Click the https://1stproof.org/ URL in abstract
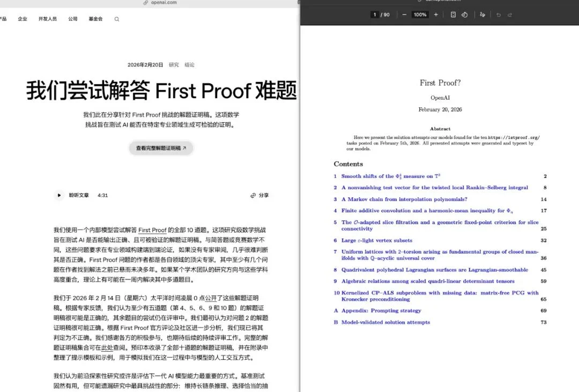Viewport: 579px width, 392px height. (514, 137)
